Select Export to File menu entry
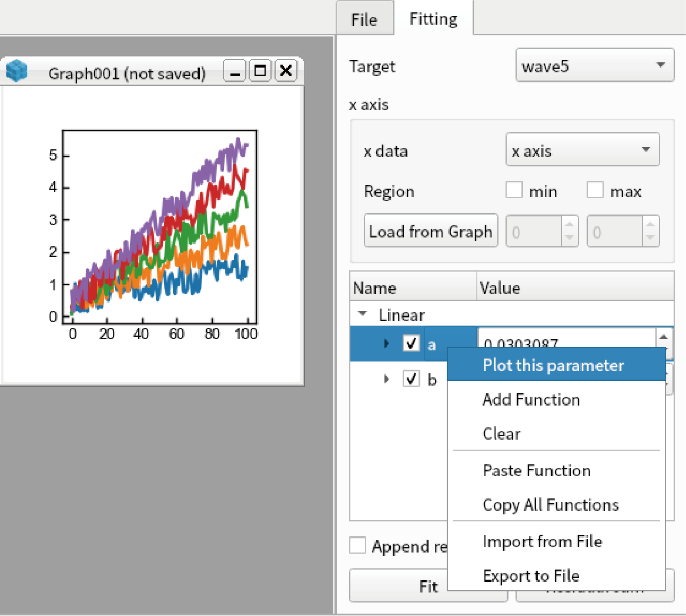This screenshot has height=616, width=686. point(556,575)
